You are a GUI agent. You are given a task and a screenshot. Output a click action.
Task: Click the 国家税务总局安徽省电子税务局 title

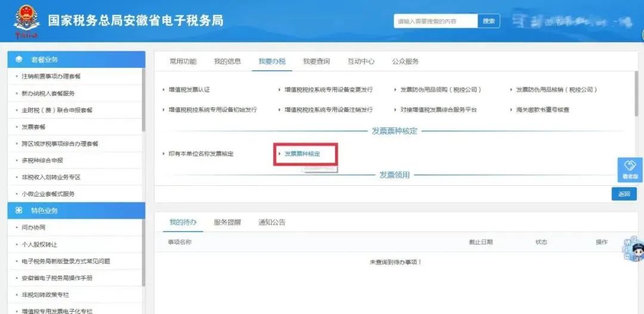(136, 20)
